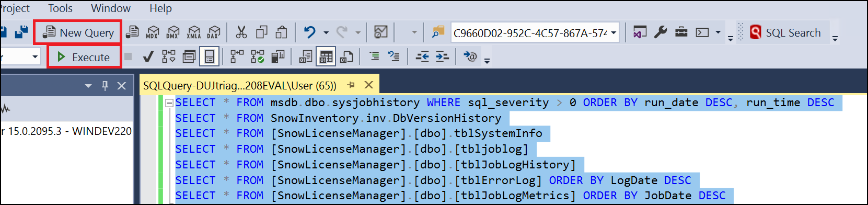The height and width of the screenshot is (205, 868).
Task: Open the Query Options icon
Action: click(x=189, y=56)
